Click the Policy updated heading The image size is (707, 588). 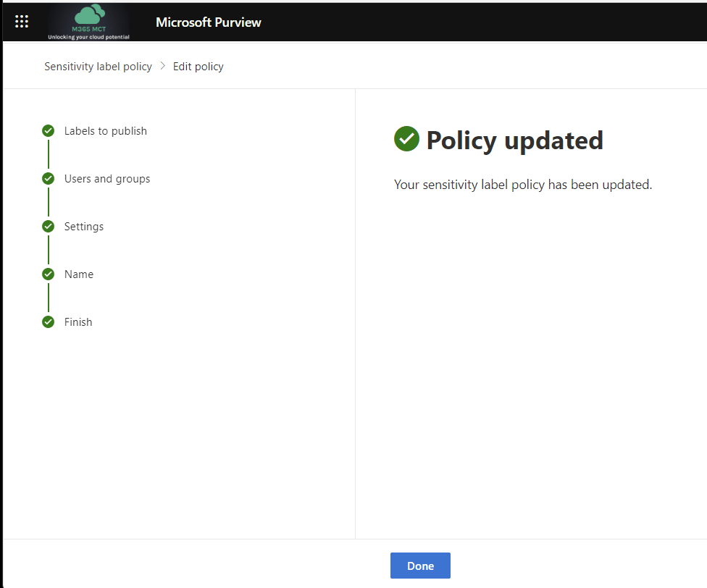pos(514,140)
